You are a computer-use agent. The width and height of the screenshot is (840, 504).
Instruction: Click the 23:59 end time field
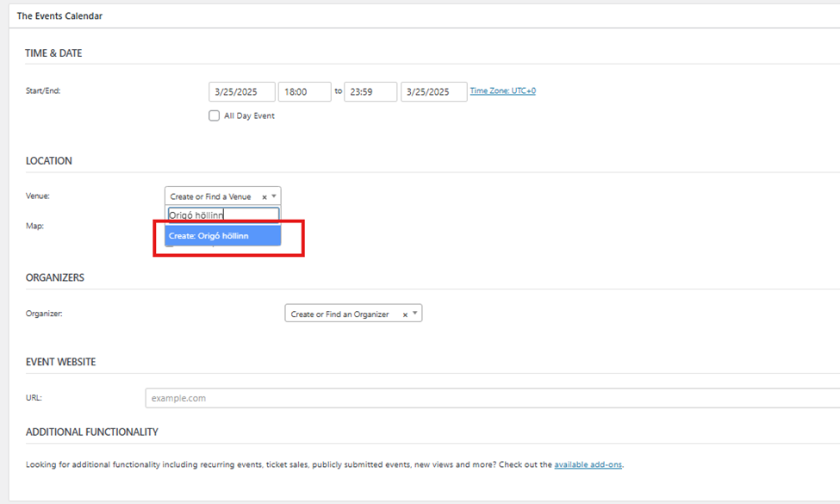tap(370, 92)
